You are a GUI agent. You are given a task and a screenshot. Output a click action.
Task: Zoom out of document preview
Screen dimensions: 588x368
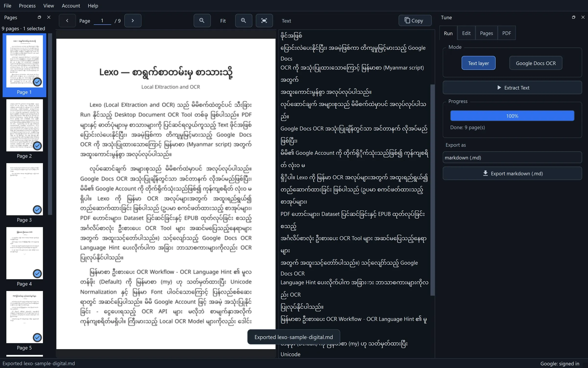[202, 21]
